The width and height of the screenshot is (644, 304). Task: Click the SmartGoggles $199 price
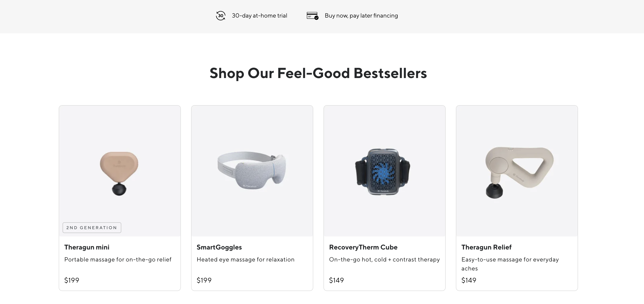[x=204, y=280]
